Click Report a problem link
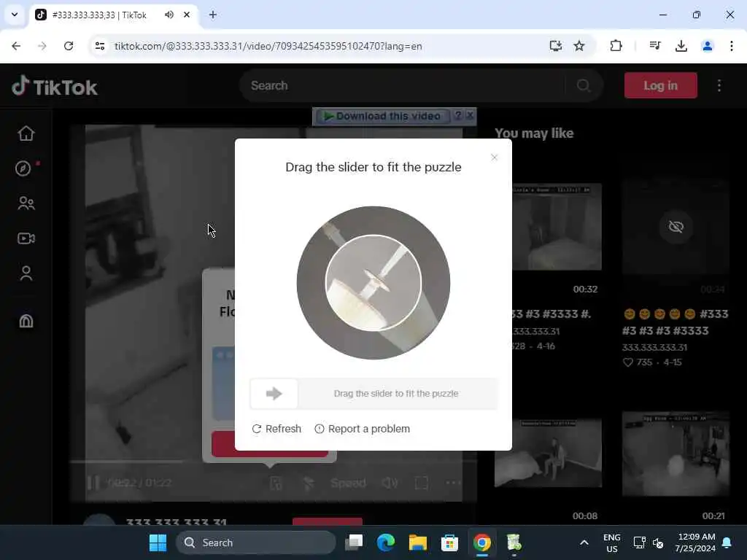This screenshot has height=560, width=747. [x=362, y=429]
